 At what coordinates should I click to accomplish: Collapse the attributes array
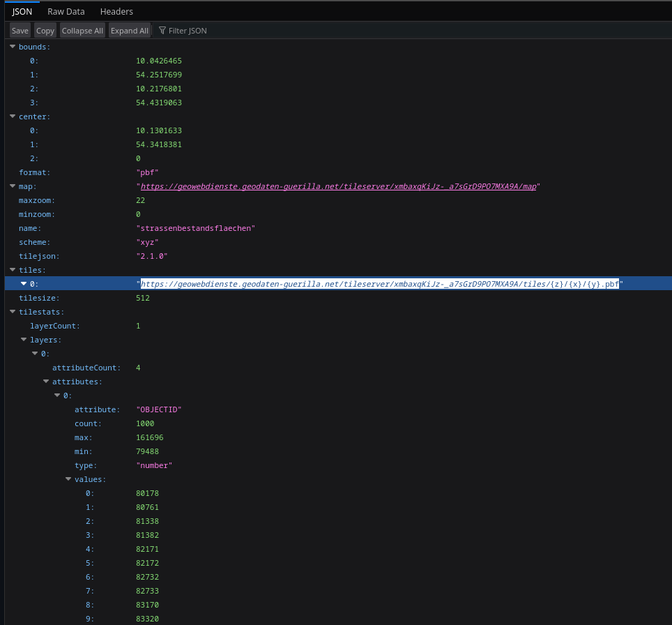[x=46, y=382]
